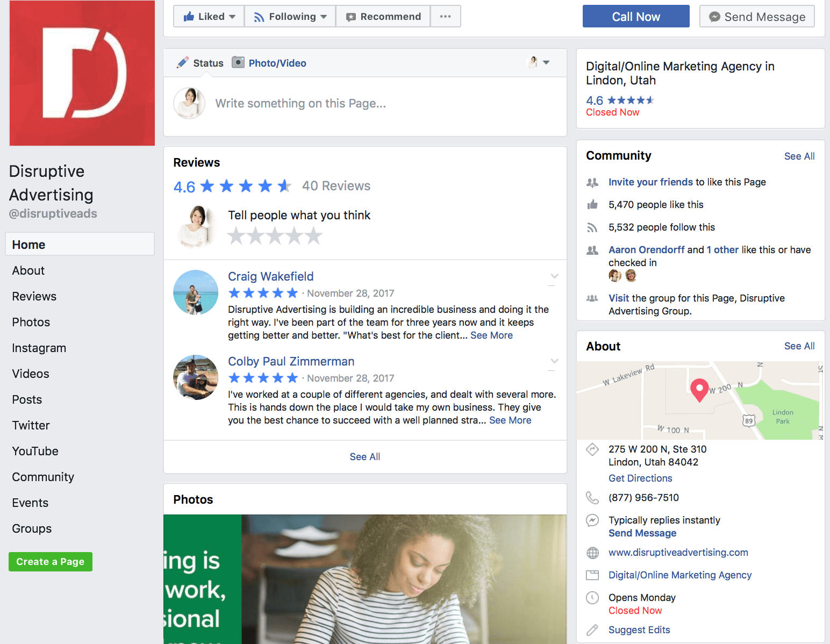Open Colby Paul Zimmerman's profile link
This screenshot has height=644, width=830.
291,361
